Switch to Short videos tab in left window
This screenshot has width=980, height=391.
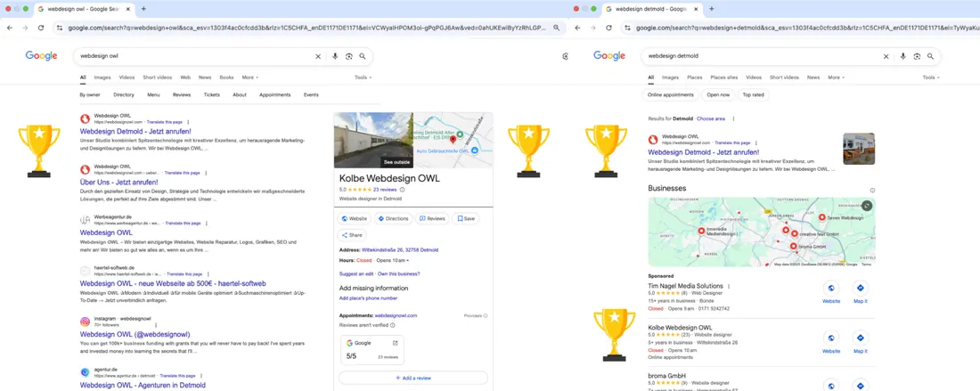157,77
